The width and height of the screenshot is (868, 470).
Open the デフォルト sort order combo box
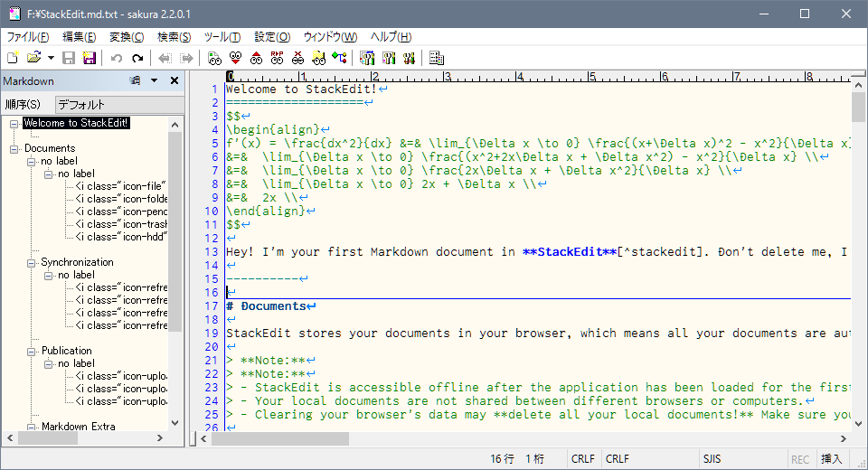pyautogui.click(x=119, y=104)
